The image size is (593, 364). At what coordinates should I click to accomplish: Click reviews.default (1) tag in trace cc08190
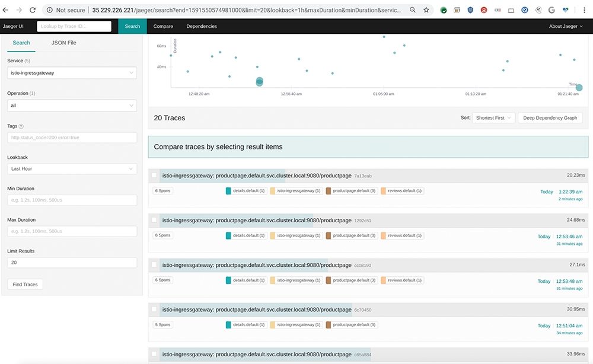(x=402, y=280)
